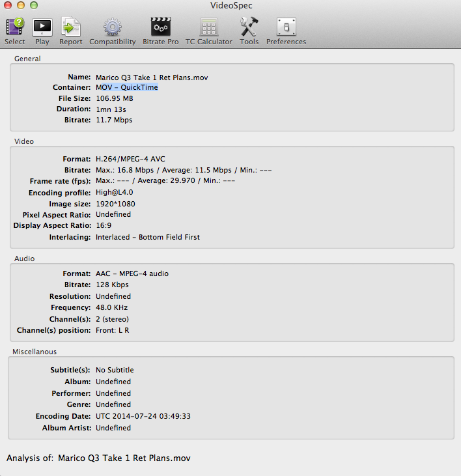Select the file name 'Marico Q3 Take 1 Ret Plans.mov' in General

[152, 77]
